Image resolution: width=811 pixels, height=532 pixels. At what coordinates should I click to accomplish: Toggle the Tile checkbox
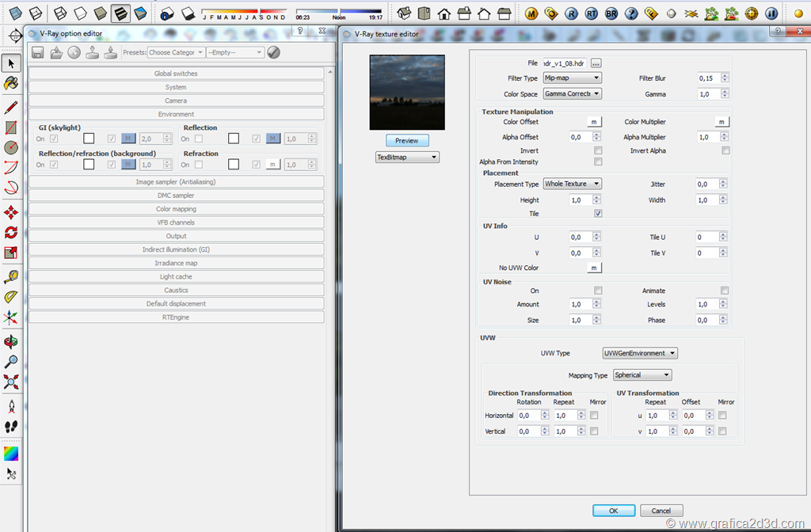tap(598, 214)
